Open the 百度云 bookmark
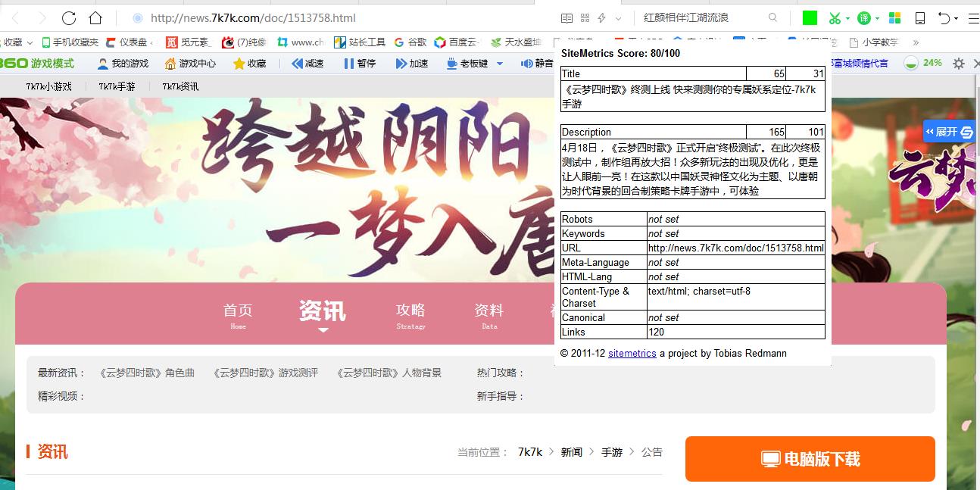 click(457, 42)
